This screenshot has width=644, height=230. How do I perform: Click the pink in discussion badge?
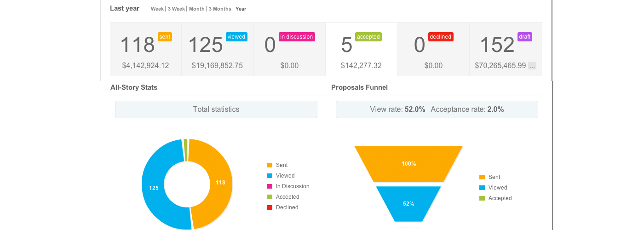point(297,37)
